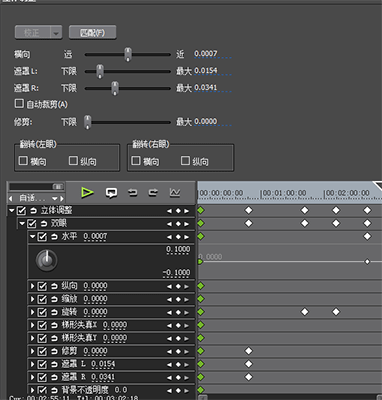Select the last white keyframe on 水平 track
The width and height of the screenshot is (382, 400).
pos(367,236)
